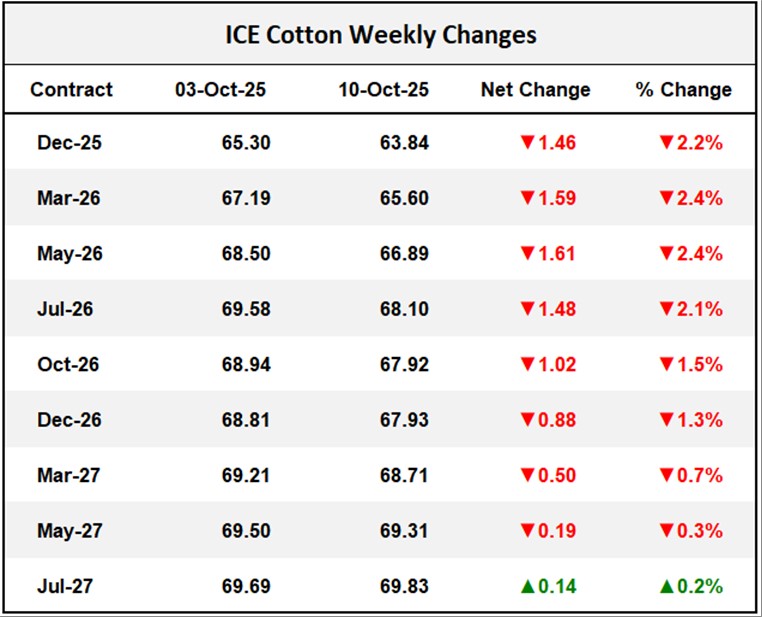Select the Net Change column header
Screen dimensions: 762x617
tap(535, 90)
